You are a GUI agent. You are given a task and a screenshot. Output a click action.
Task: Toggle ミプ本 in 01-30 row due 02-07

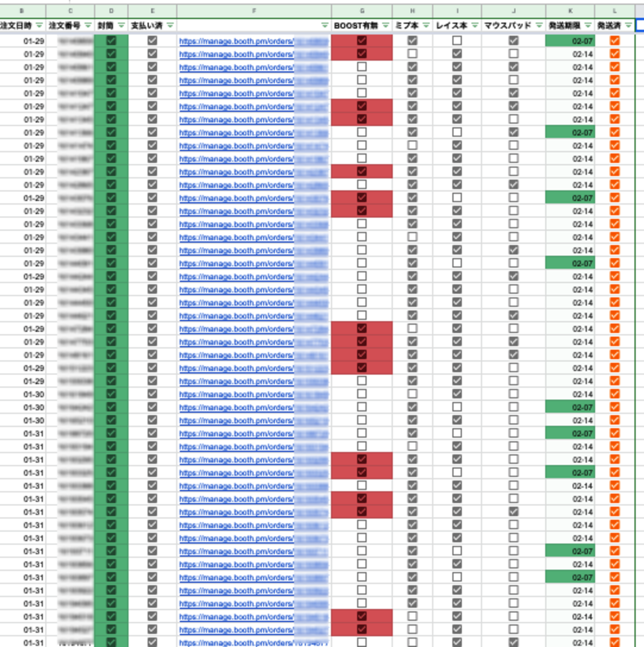(412, 407)
